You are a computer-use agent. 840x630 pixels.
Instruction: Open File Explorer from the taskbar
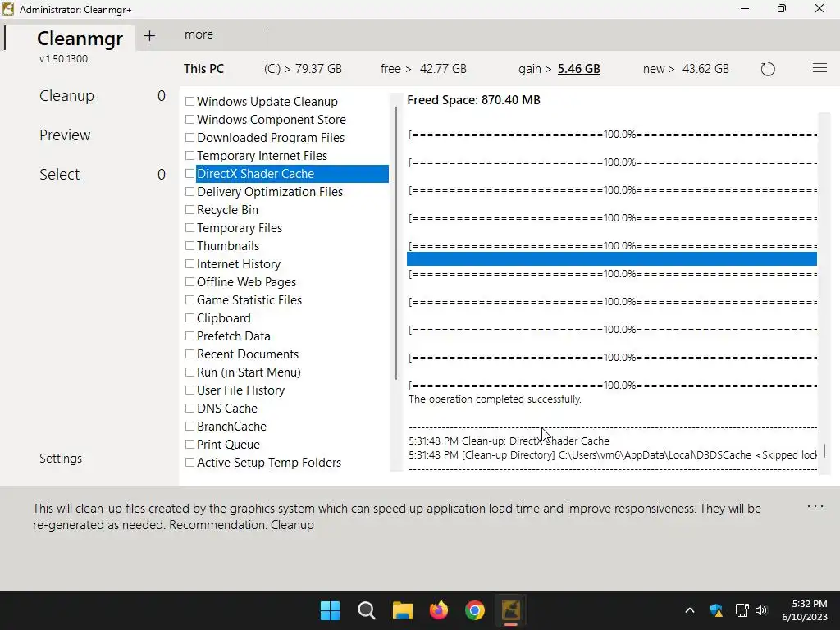click(x=402, y=610)
